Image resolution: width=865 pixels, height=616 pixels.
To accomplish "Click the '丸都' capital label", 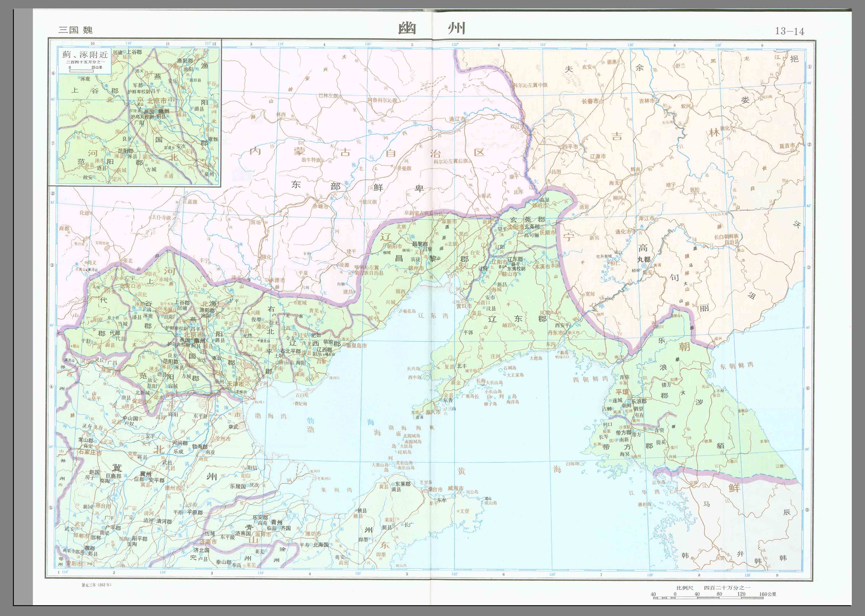I will pos(644,259).
